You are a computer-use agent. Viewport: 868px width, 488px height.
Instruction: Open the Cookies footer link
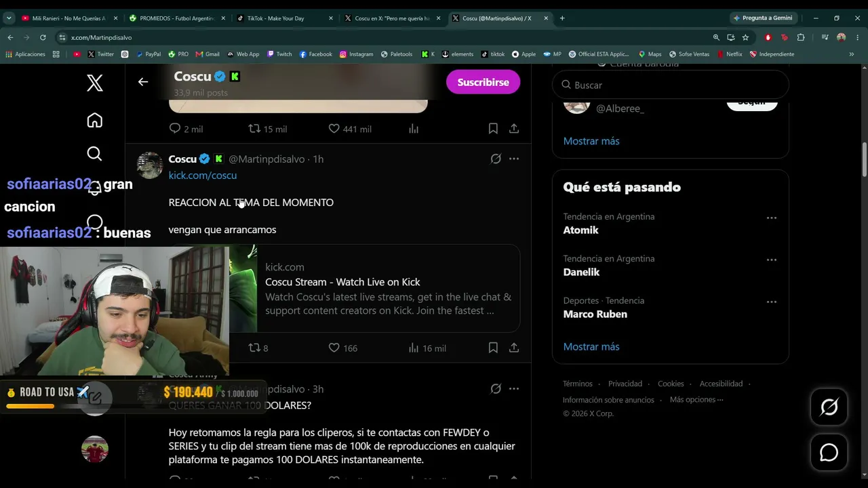point(671,384)
